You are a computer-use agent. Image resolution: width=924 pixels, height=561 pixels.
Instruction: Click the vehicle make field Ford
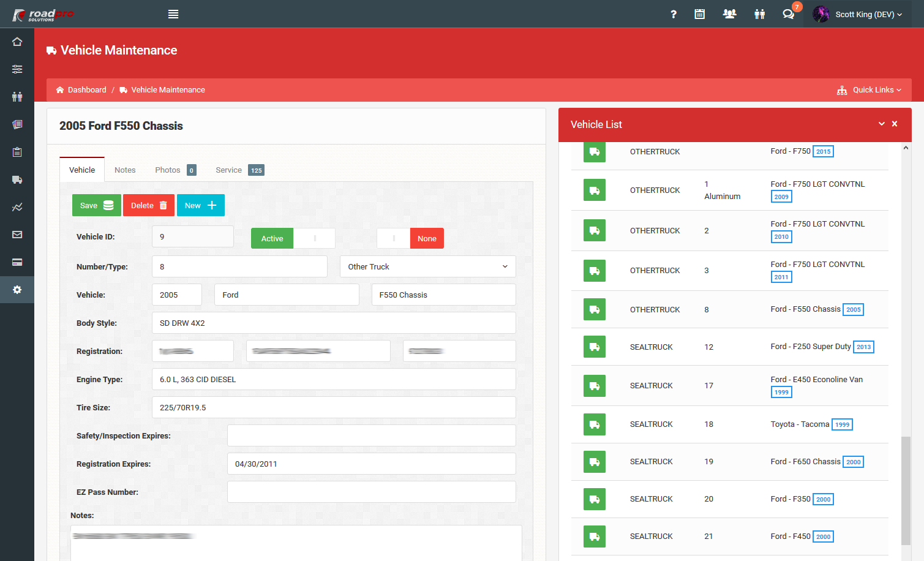(x=287, y=295)
